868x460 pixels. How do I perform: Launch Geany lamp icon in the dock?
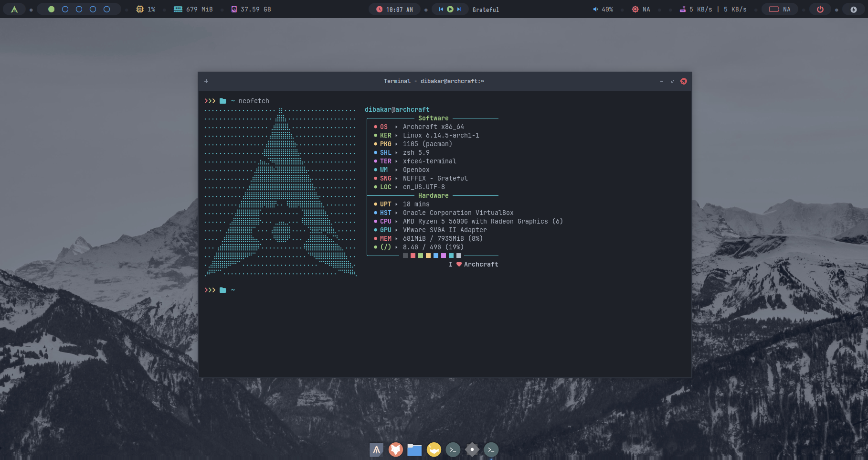pyautogui.click(x=434, y=449)
